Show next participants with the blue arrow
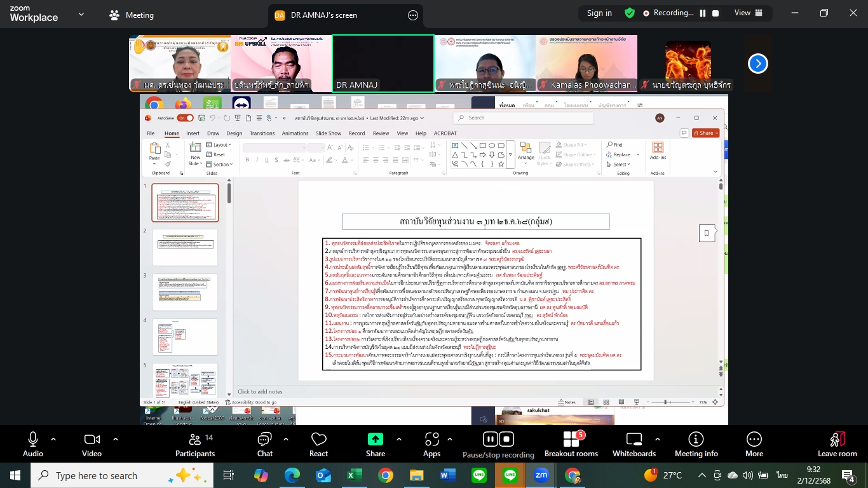The height and width of the screenshot is (488, 868). 757,64
